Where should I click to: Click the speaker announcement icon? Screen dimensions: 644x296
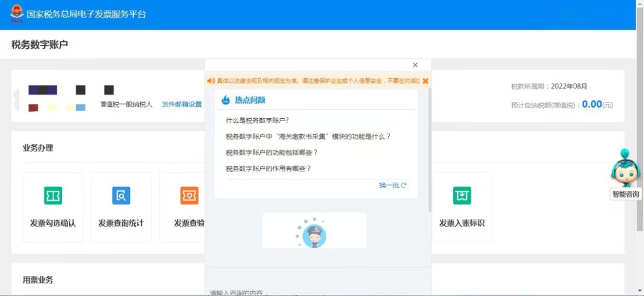pos(210,81)
